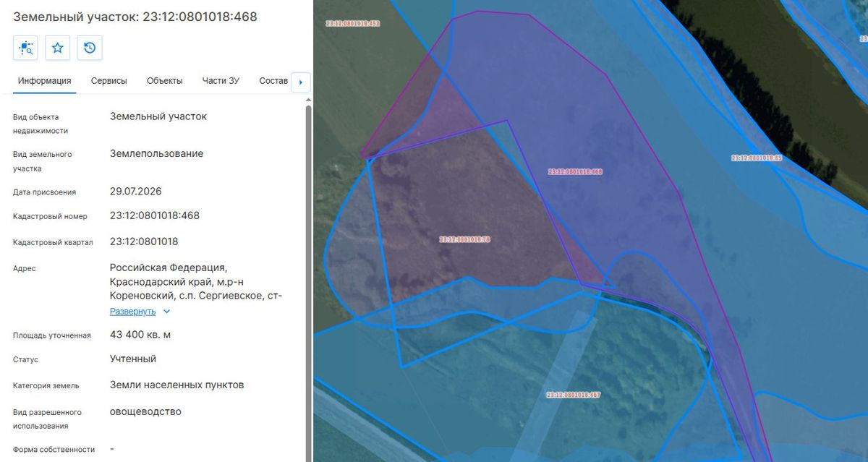Screen dimensions: 868x462
Task: Click the panel title Земельный участок: 23:12:0801018:468
Action: point(135,17)
